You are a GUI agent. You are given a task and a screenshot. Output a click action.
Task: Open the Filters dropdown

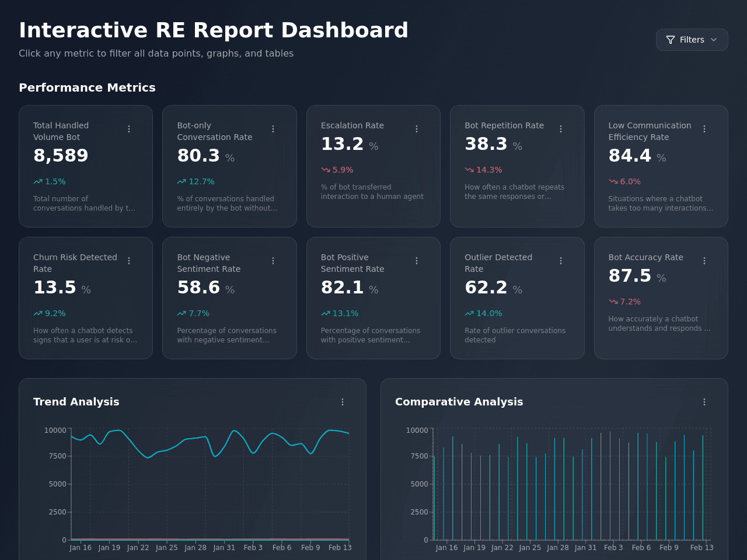click(x=692, y=40)
